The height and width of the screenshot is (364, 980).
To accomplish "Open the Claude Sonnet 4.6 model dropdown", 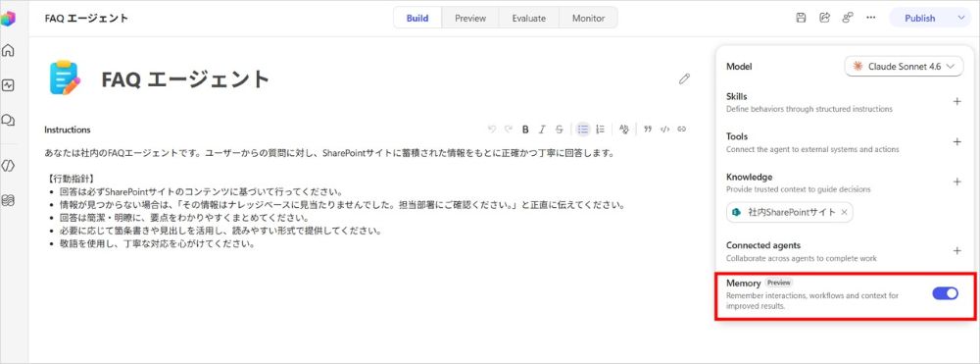I will click(x=904, y=67).
